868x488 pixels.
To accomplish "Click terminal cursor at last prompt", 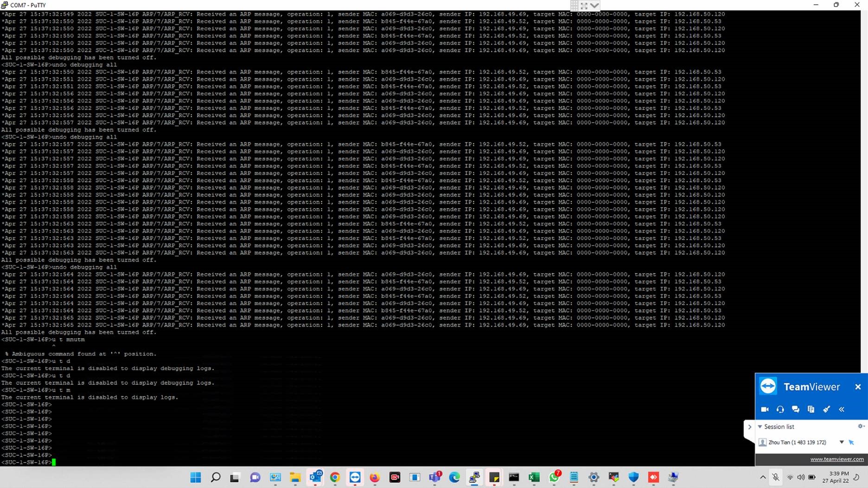I will coord(54,462).
